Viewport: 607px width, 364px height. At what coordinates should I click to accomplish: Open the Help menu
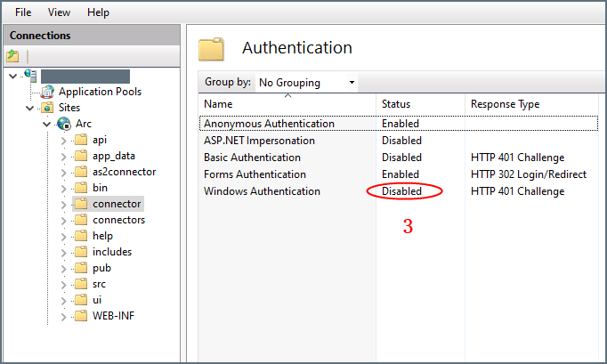coord(99,12)
